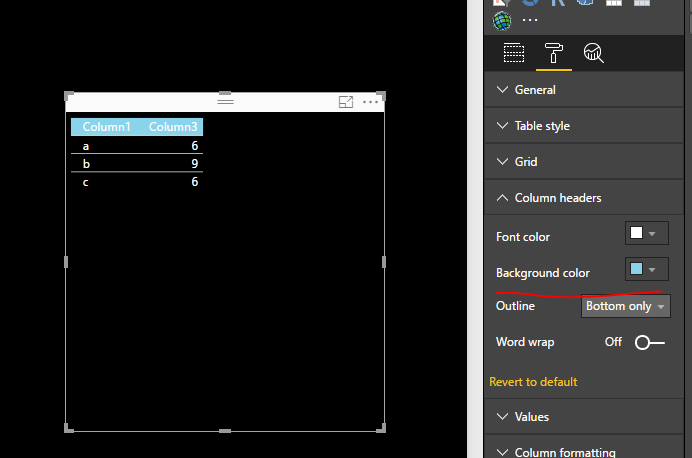This screenshot has height=458, width=692.
Task: Click the Revert to default link
Action: [533, 382]
